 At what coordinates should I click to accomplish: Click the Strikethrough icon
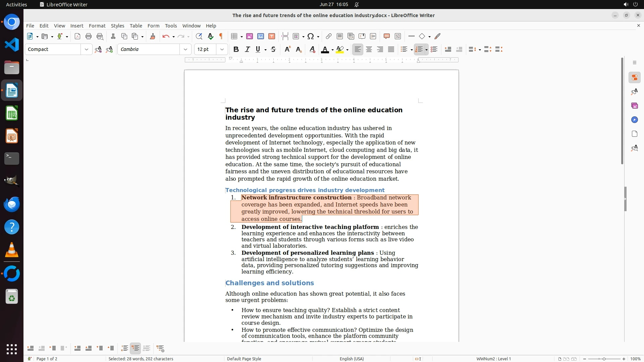pos(273,50)
